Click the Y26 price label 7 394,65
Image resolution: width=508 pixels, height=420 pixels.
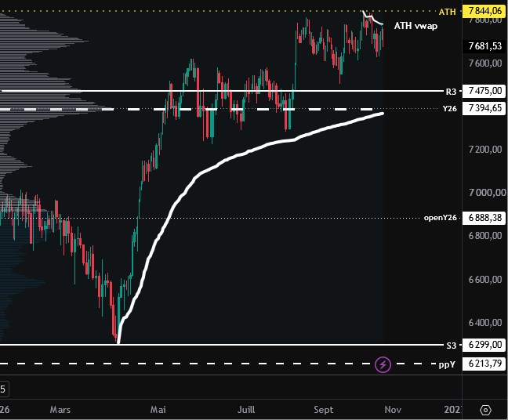(484, 108)
